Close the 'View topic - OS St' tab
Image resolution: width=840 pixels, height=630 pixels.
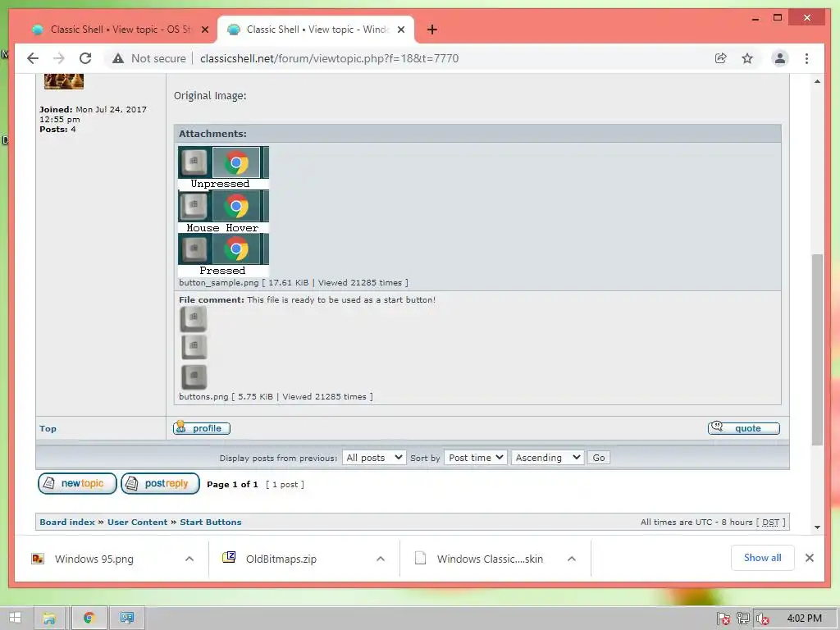[x=204, y=30]
